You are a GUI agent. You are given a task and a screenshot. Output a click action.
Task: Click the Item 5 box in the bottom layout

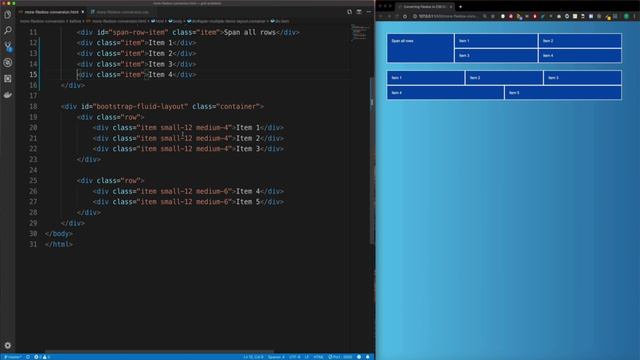pyautogui.click(x=563, y=93)
